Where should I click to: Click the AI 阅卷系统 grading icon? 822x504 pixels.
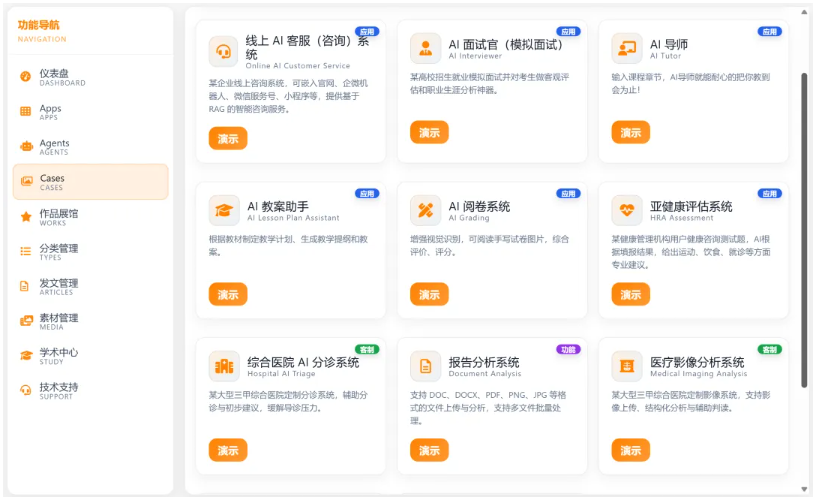[425, 210]
